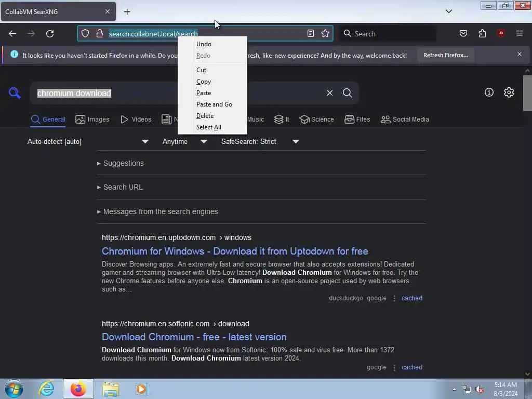Screen dimensions: 532x399
Task: Choose Paste and Go from context menu
Action: click(212, 104)
